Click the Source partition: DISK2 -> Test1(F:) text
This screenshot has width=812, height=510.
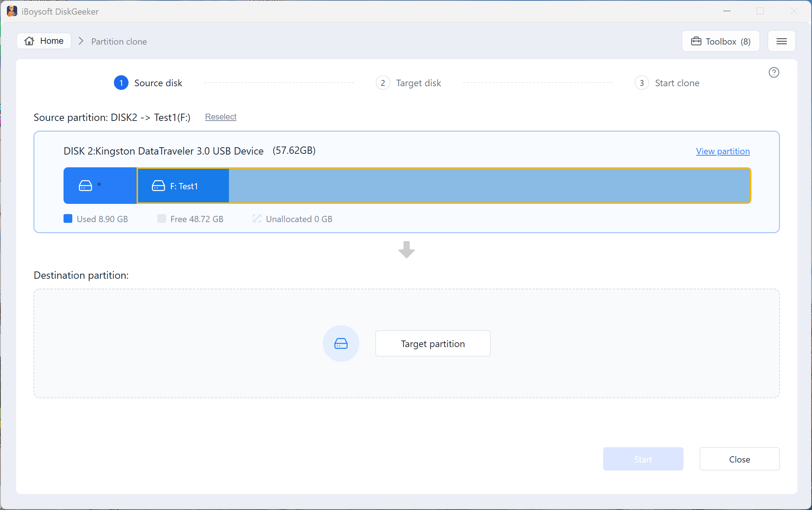112,117
